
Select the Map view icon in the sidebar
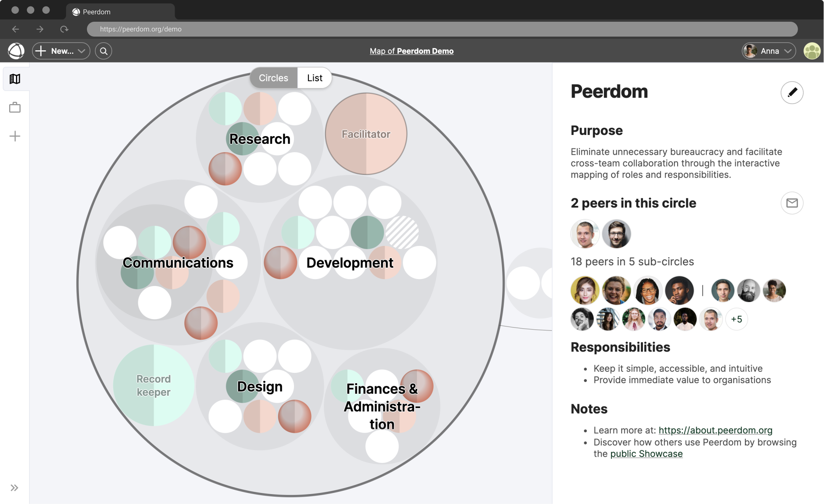tap(15, 79)
